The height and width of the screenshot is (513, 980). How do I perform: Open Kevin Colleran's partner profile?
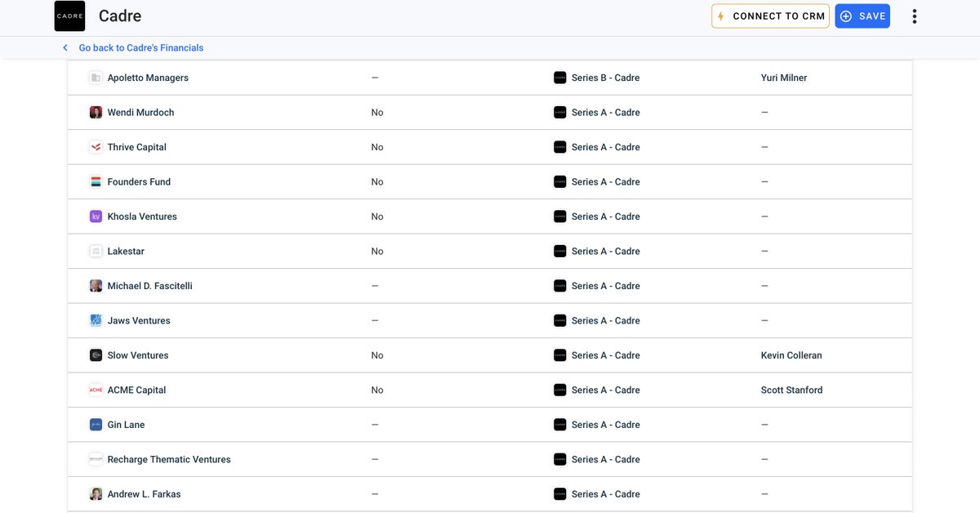pyautogui.click(x=791, y=355)
